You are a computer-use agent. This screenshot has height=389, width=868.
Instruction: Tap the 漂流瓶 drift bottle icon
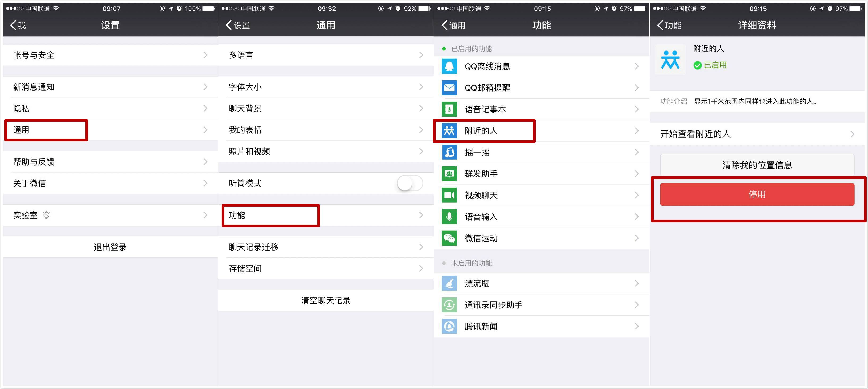point(449,283)
